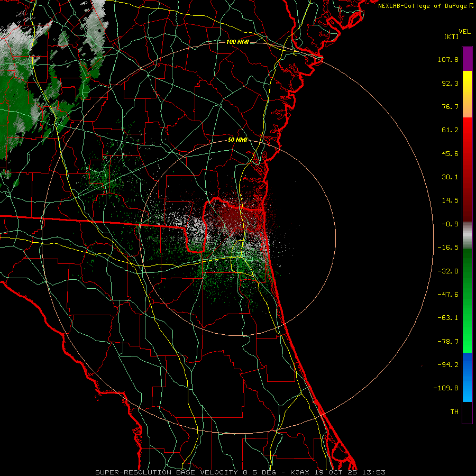Select the 14.5 velocity scale value
The width and height of the screenshot is (476, 476).
pyautogui.click(x=450, y=200)
